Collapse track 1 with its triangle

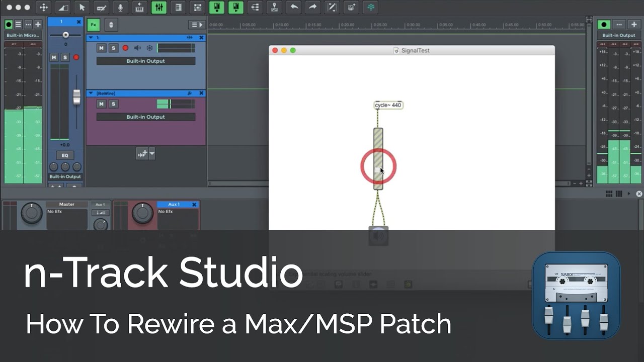(x=91, y=38)
